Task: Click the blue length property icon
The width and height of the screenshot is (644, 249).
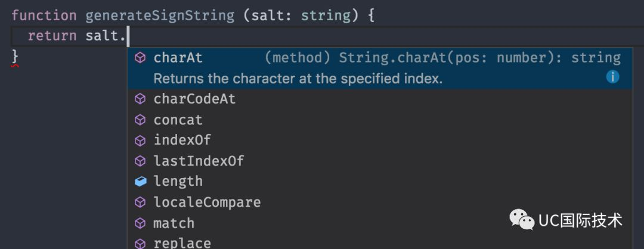Action: click(140, 181)
